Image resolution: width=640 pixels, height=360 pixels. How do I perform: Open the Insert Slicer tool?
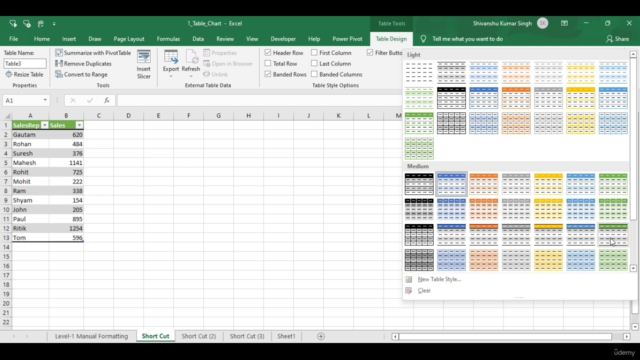click(144, 64)
